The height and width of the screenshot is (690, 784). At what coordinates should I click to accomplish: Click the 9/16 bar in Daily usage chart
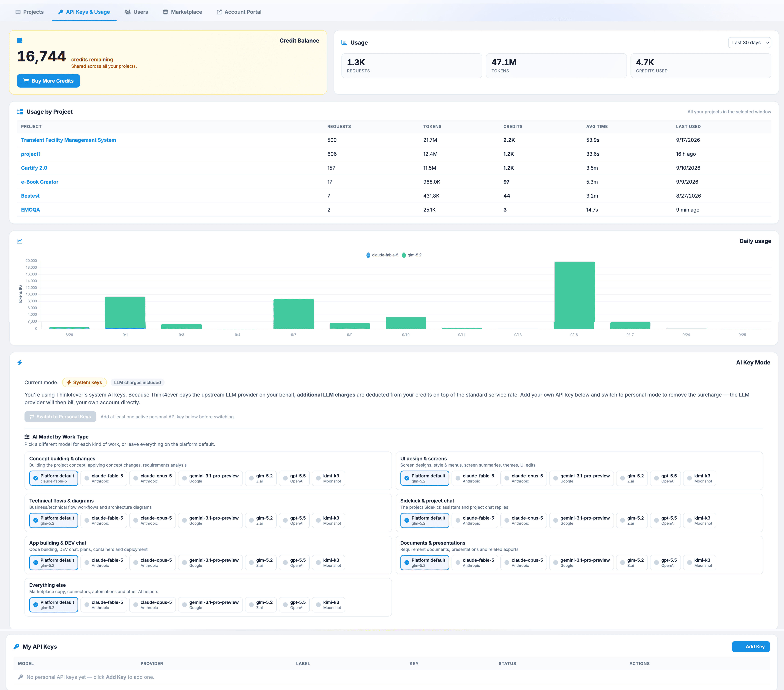[574, 295]
